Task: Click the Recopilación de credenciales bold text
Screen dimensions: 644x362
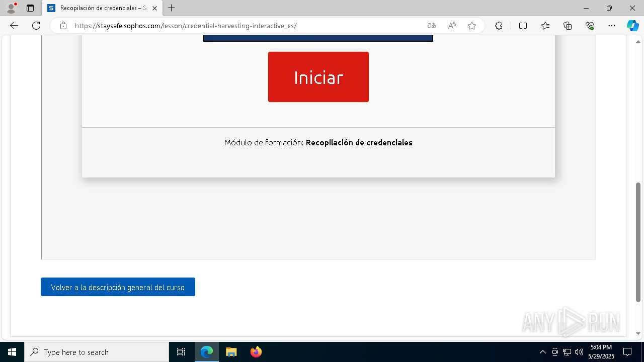Action: [359, 143]
